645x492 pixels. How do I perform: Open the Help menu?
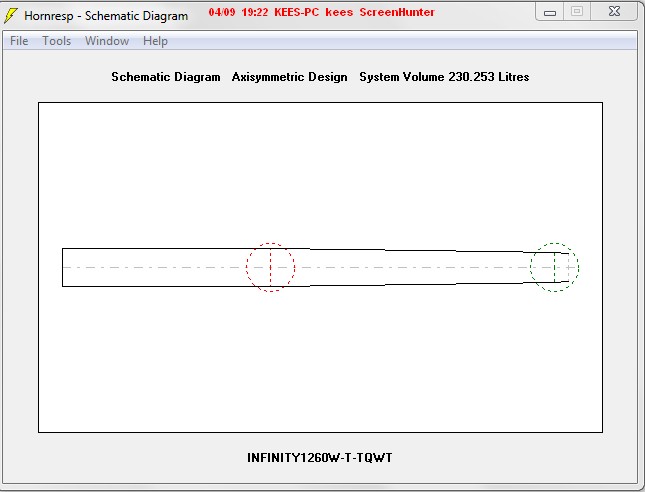tap(155, 41)
